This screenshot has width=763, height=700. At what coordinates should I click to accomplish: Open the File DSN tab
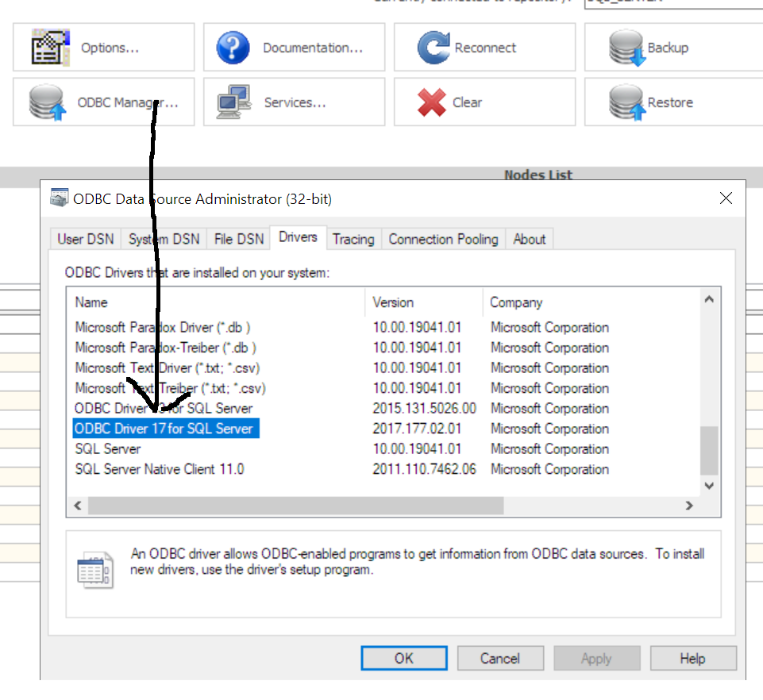[238, 239]
